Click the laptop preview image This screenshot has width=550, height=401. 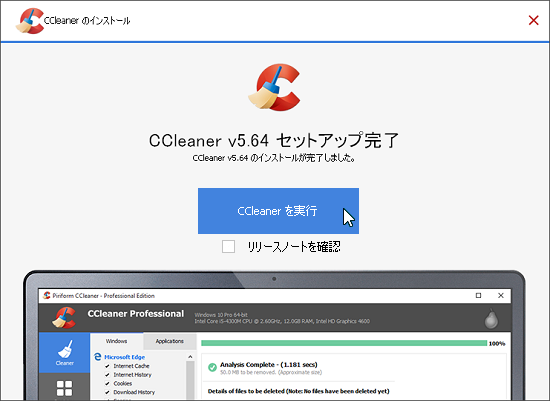pyautogui.click(x=274, y=335)
